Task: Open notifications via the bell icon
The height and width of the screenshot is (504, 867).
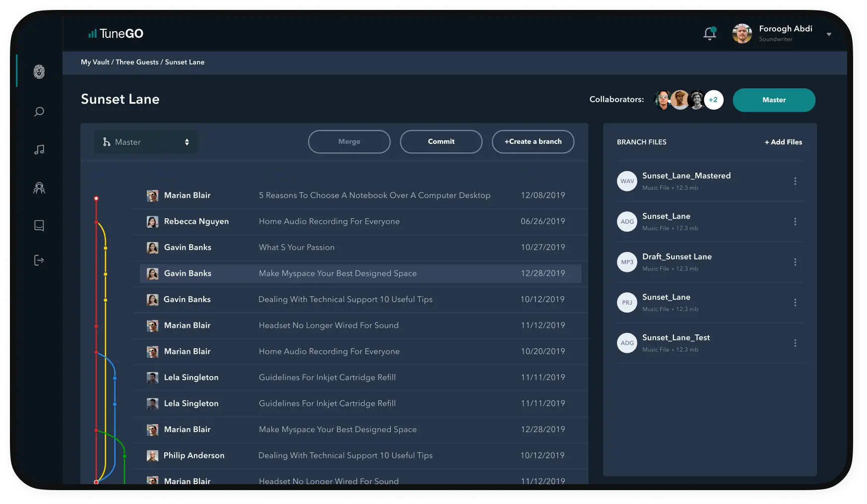Action: pyautogui.click(x=709, y=33)
